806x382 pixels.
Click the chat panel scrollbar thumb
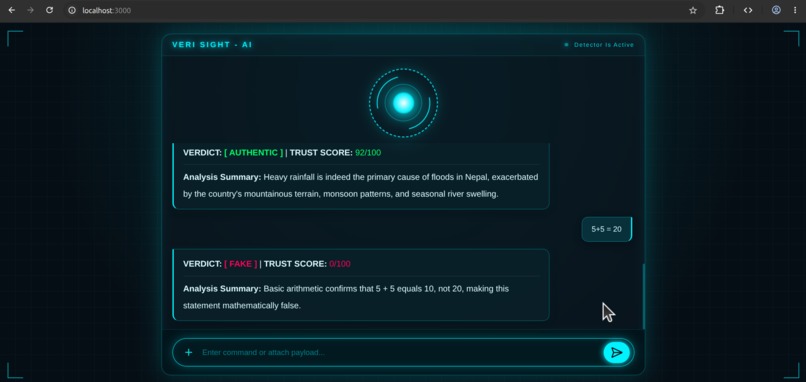(643, 297)
